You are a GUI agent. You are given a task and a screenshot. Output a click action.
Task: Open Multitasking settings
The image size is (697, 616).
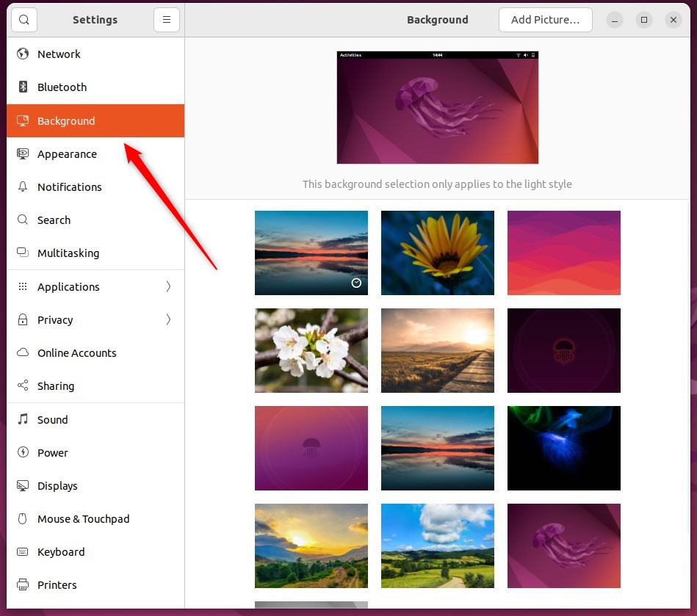coord(95,253)
